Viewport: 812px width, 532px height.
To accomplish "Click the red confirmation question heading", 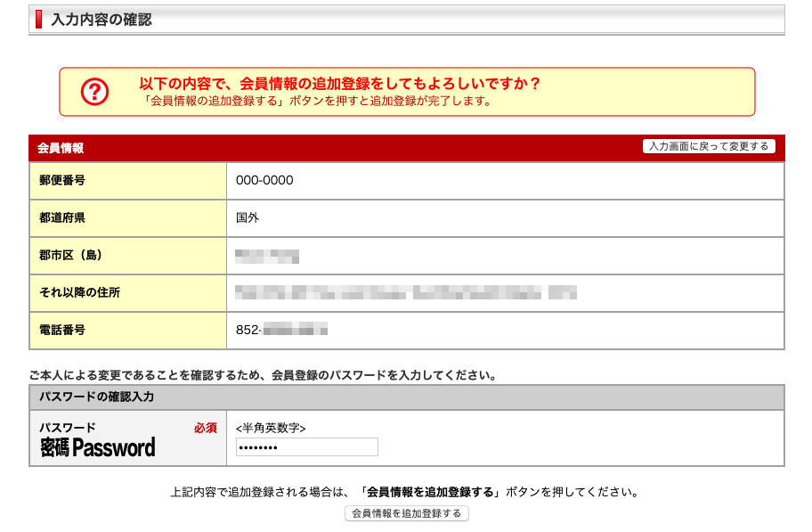I will click(340, 84).
